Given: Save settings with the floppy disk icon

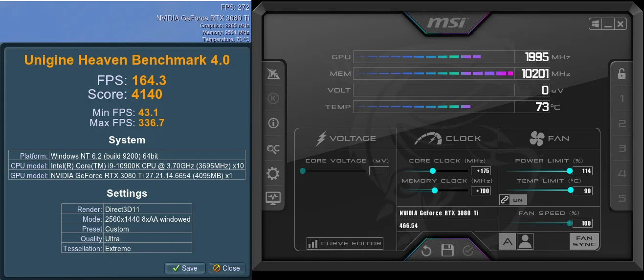Looking at the screenshot, I should click(x=447, y=251).
